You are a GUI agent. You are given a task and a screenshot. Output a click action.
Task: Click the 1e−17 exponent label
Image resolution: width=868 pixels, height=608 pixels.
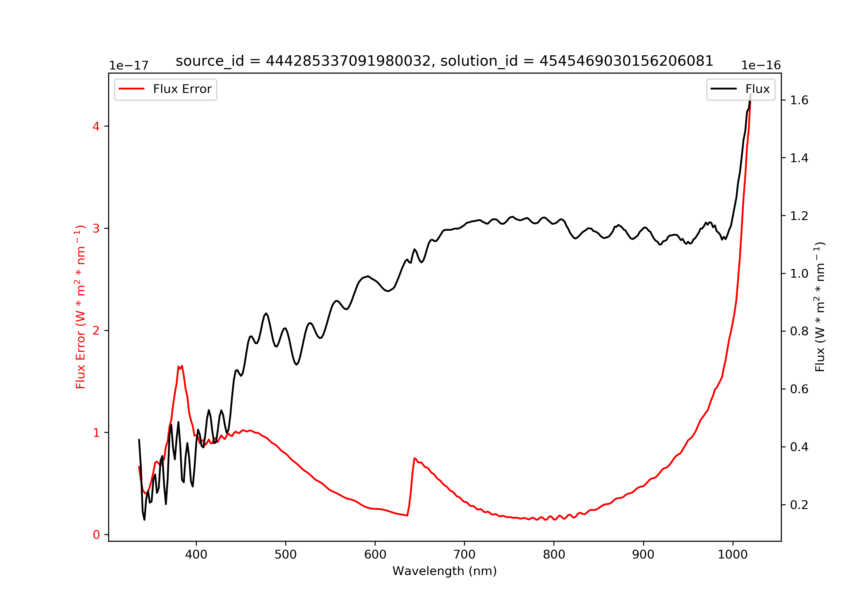point(129,65)
